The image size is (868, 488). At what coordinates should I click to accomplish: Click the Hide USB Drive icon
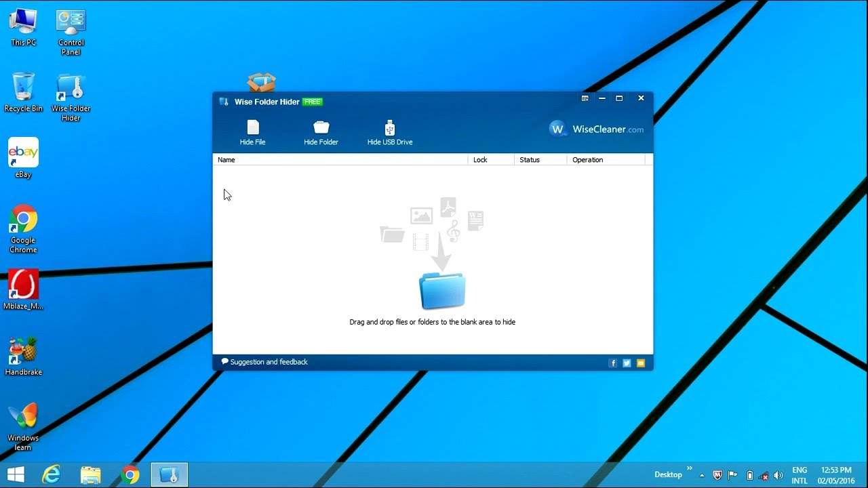[x=390, y=132]
